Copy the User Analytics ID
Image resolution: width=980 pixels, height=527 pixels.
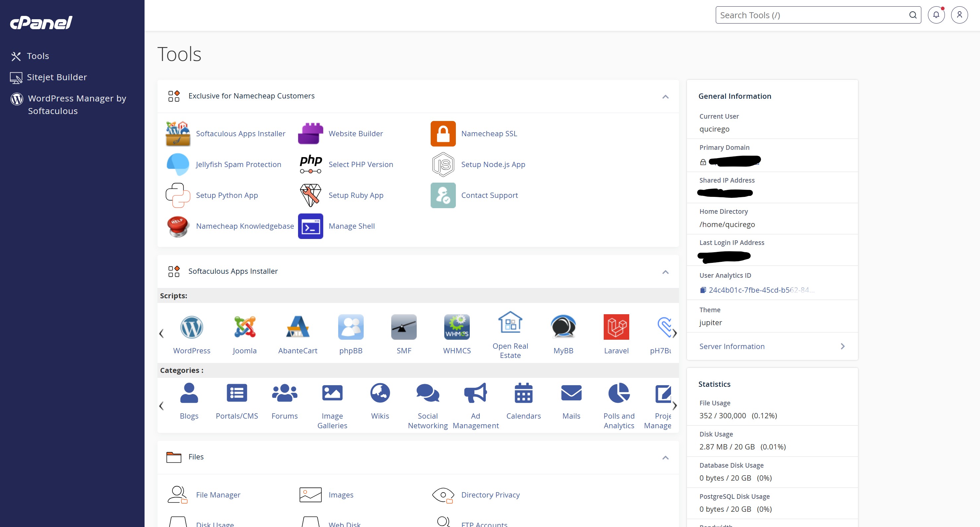pos(703,289)
